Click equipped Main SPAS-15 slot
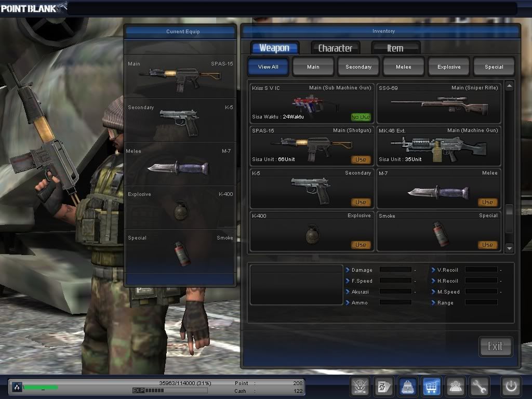 pyautogui.click(x=180, y=76)
